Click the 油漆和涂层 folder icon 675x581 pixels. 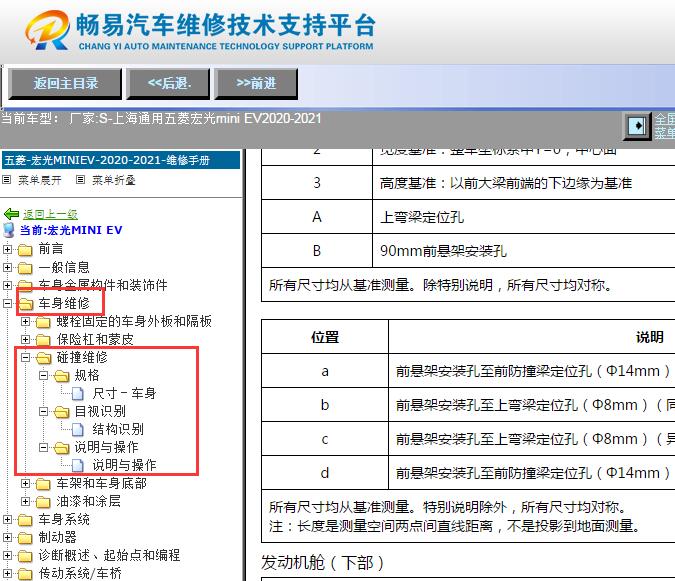pos(43,502)
